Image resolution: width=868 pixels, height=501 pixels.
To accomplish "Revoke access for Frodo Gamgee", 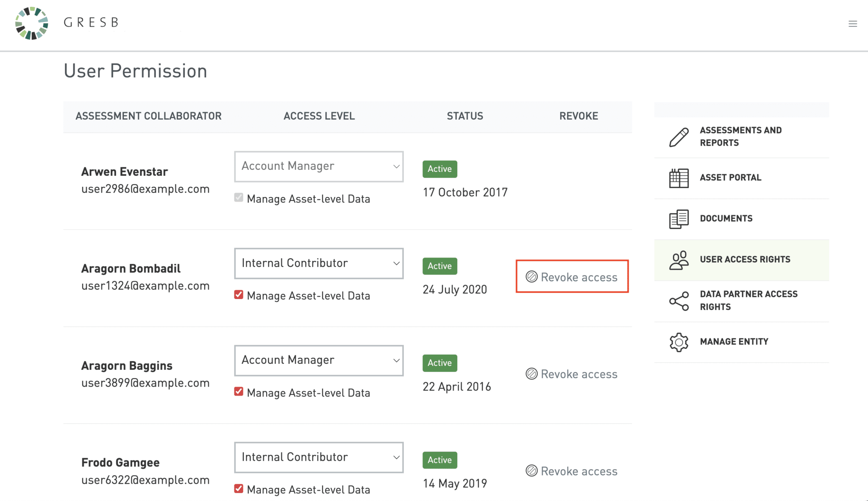I will [572, 471].
